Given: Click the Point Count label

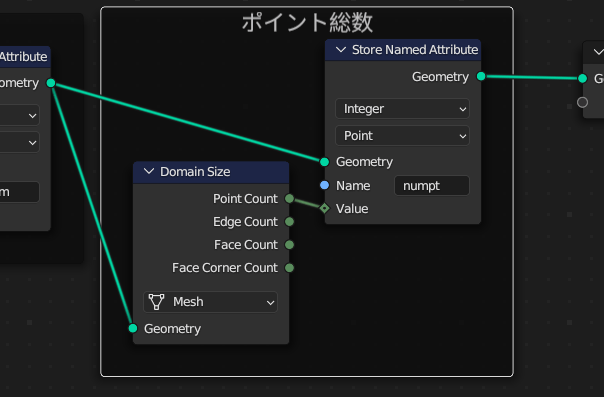Looking at the screenshot, I should tap(245, 199).
